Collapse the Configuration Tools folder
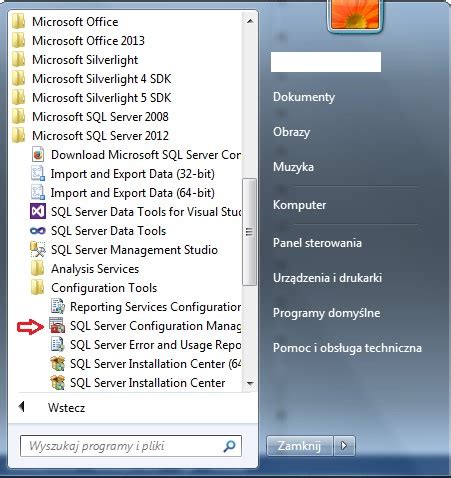The height and width of the screenshot is (478, 451). pyautogui.click(x=104, y=288)
